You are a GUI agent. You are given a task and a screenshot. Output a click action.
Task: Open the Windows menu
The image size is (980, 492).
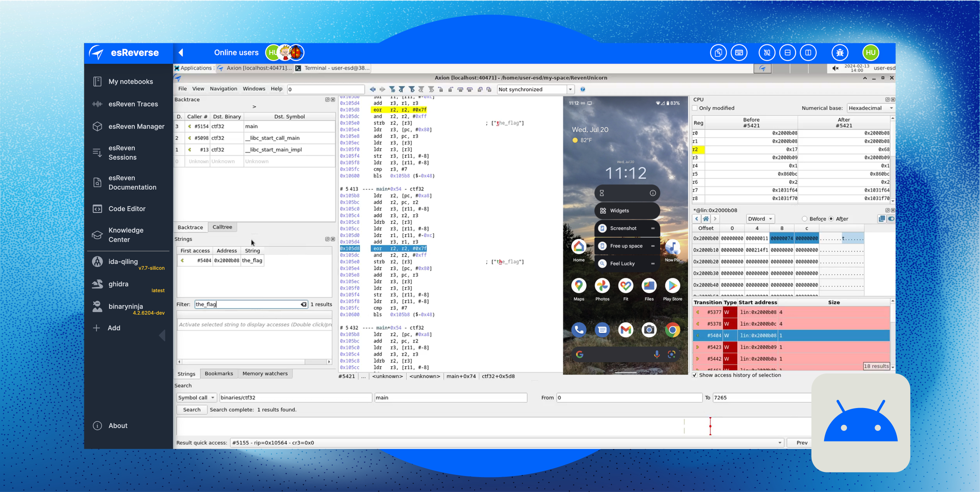pyautogui.click(x=254, y=89)
